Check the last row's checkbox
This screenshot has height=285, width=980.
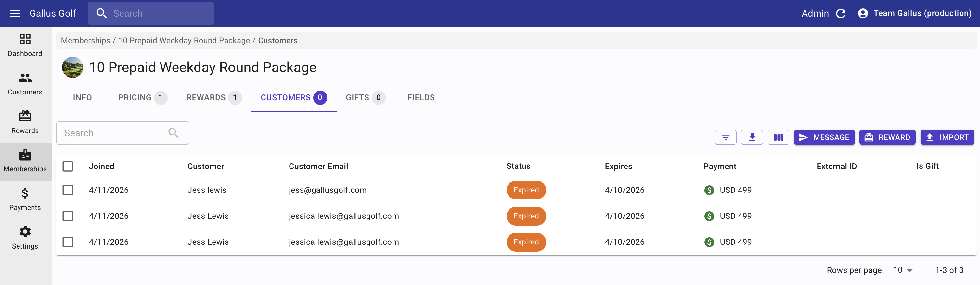tap(68, 242)
